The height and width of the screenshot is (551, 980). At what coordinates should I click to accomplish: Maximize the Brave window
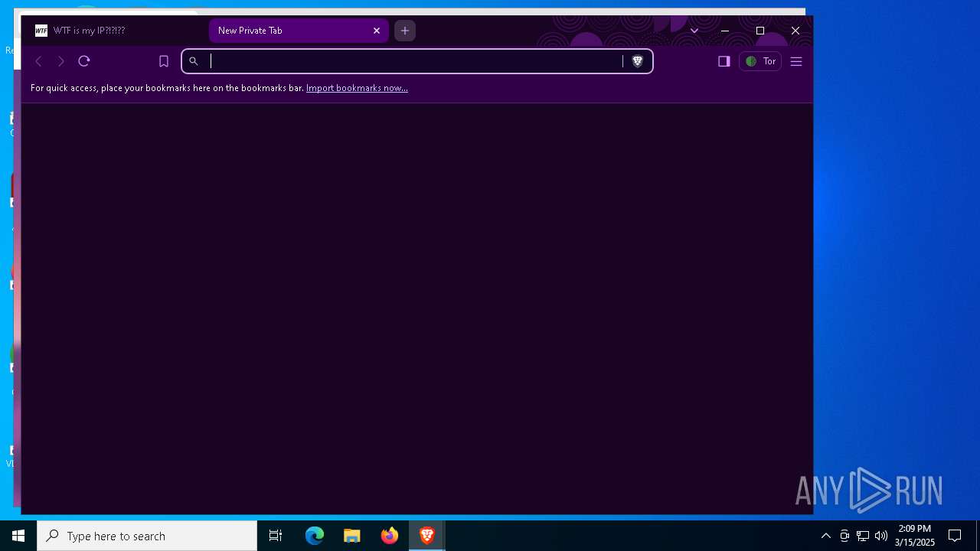[x=760, y=31]
